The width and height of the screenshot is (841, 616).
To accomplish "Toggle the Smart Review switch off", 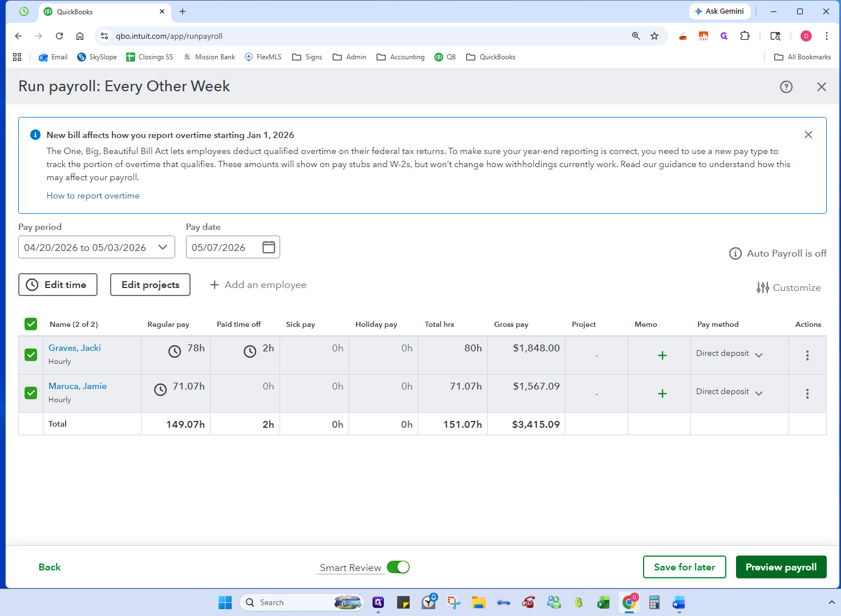I will click(x=398, y=567).
